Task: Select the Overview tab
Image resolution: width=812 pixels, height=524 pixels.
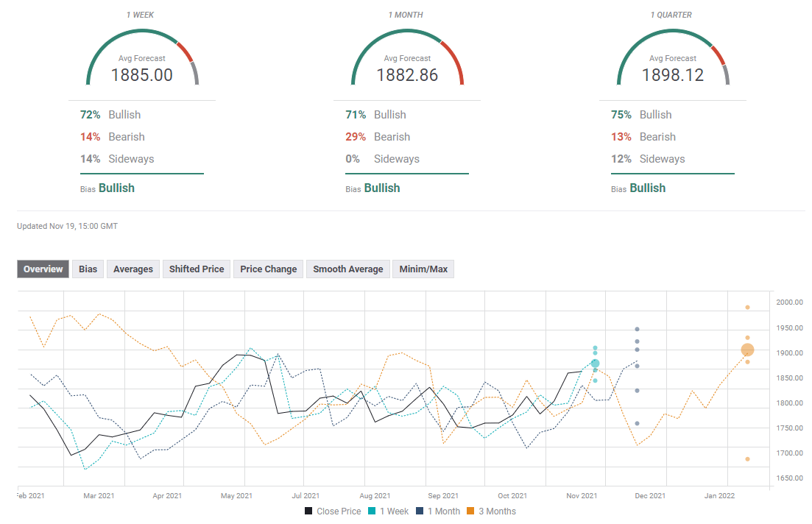Action: tap(43, 269)
